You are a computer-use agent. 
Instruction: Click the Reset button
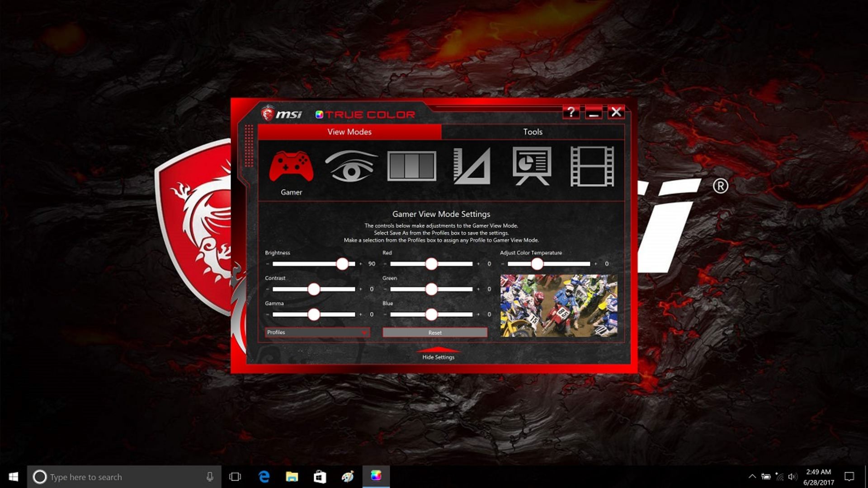435,333
